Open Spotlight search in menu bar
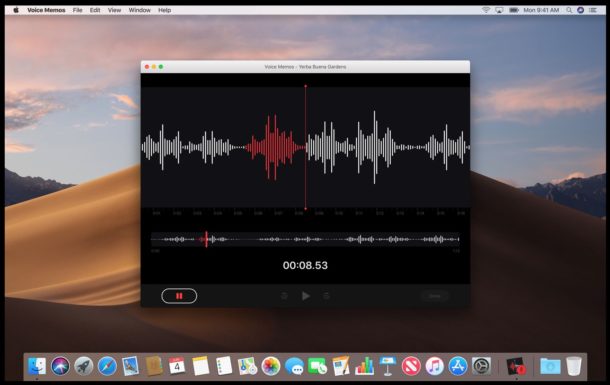The image size is (610, 385). (569, 10)
